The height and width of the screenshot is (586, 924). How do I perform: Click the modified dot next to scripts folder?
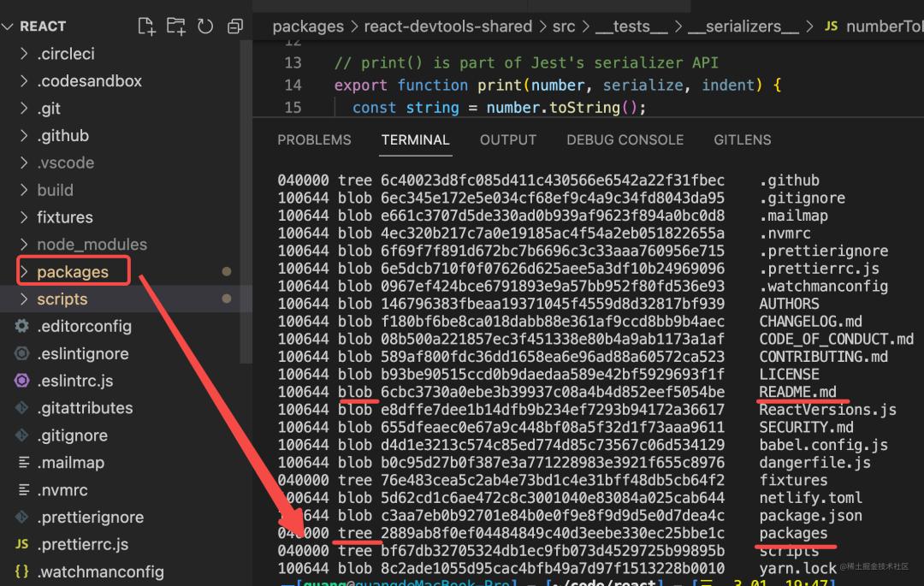[x=226, y=299]
